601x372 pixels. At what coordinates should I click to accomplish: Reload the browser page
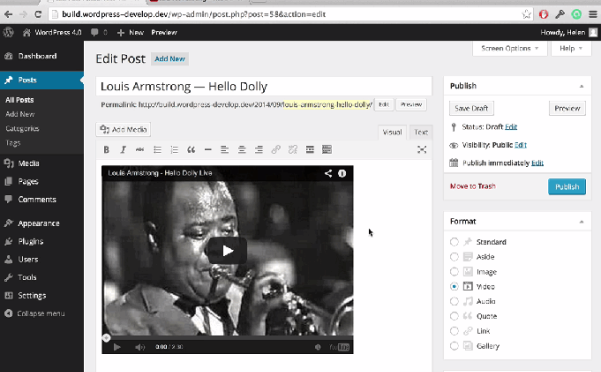[x=38, y=15]
